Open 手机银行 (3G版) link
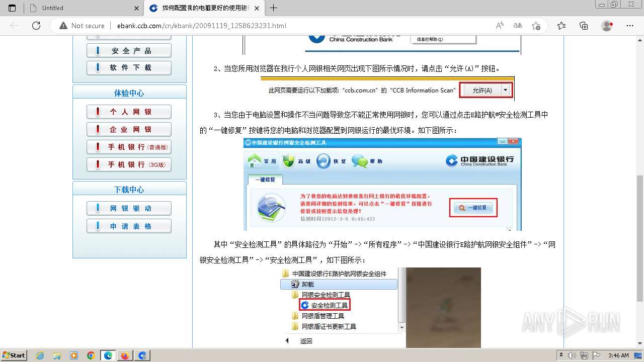 (x=129, y=165)
